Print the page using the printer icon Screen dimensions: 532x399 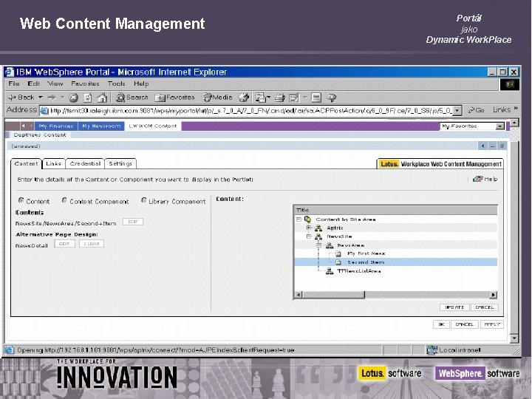[279, 98]
